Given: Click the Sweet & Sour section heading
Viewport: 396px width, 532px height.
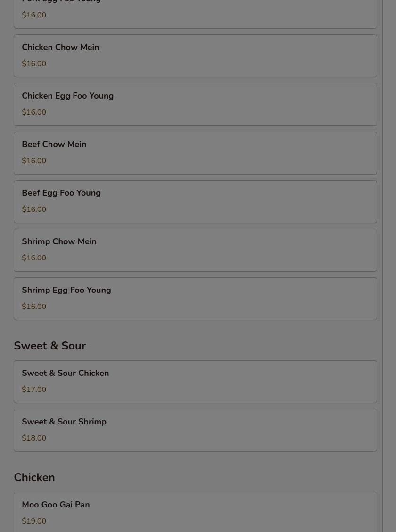Looking at the screenshot, I should (50, 346).
